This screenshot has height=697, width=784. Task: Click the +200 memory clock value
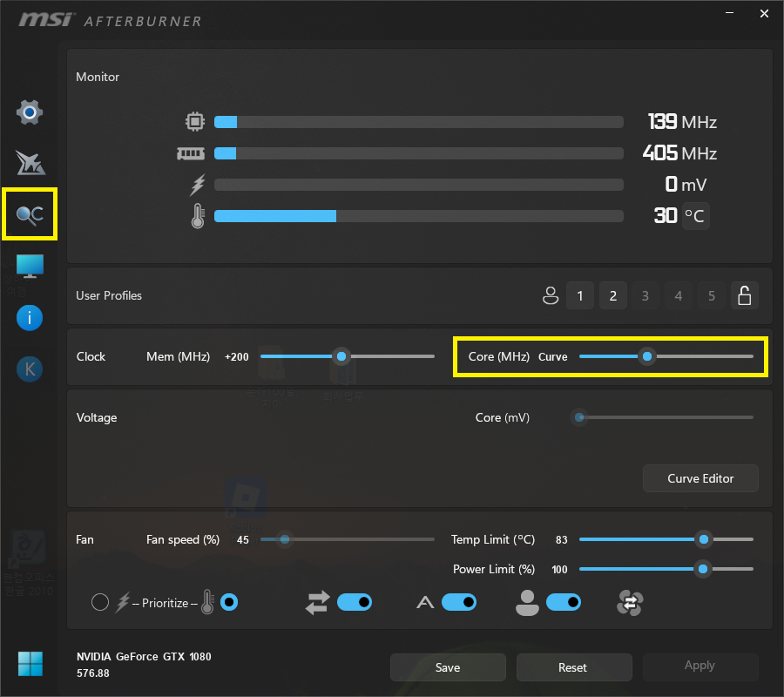pyautogui.click(x=236, y=357)
